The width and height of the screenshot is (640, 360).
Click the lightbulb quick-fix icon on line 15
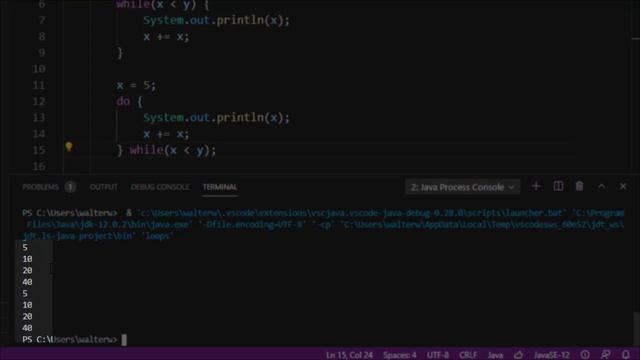(x=69, y=147)
